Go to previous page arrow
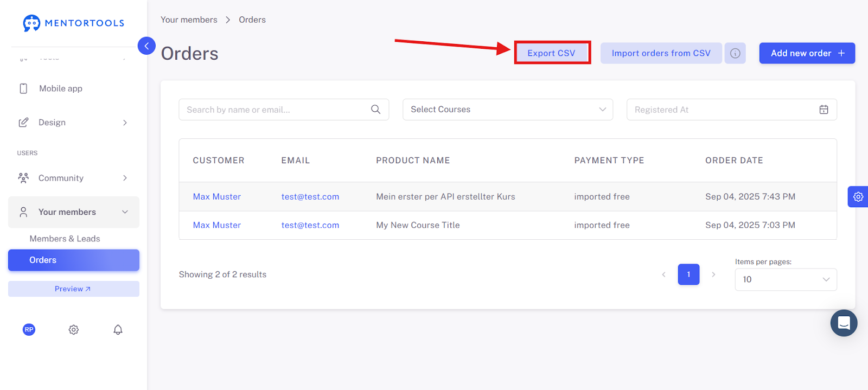Viewport: 868px width, 390px height. click(663, 274)
